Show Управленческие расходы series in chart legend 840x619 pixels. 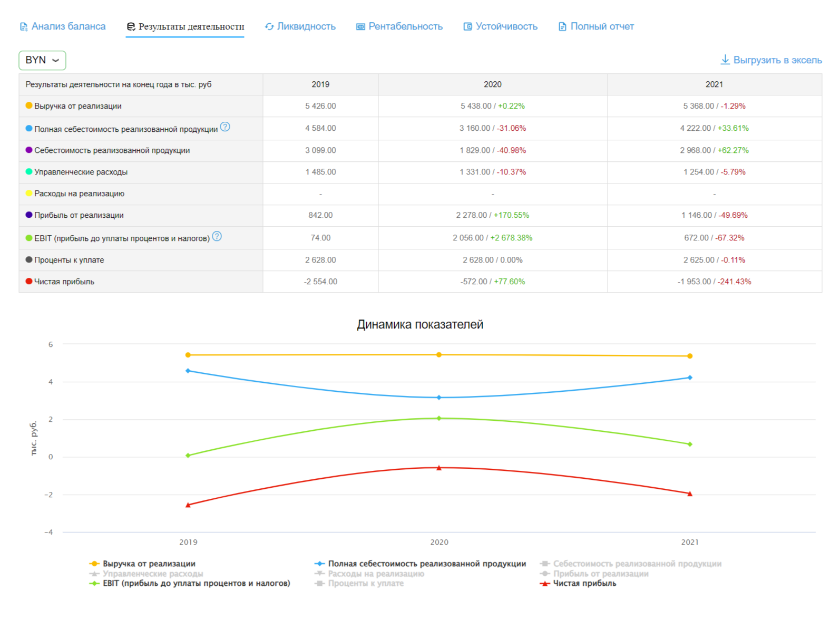152,574
